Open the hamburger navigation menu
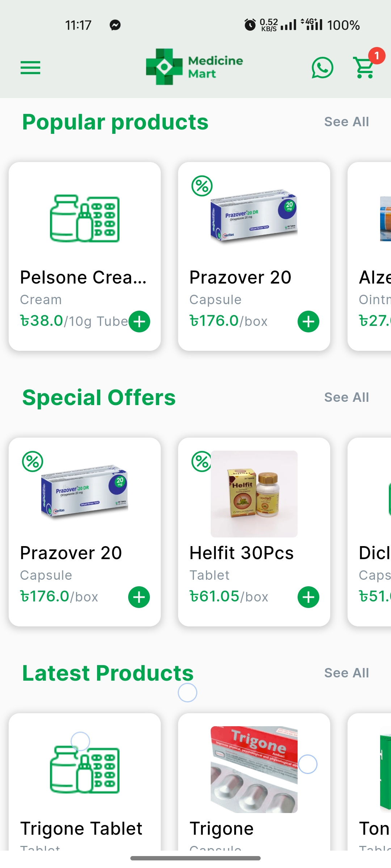 coord(30,68)
